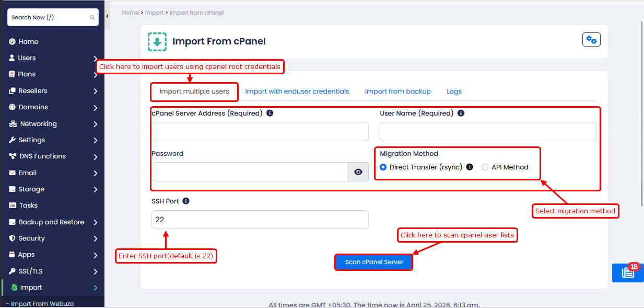
Task: Collapse the Import menu chevron
Action: coord(96,288)
